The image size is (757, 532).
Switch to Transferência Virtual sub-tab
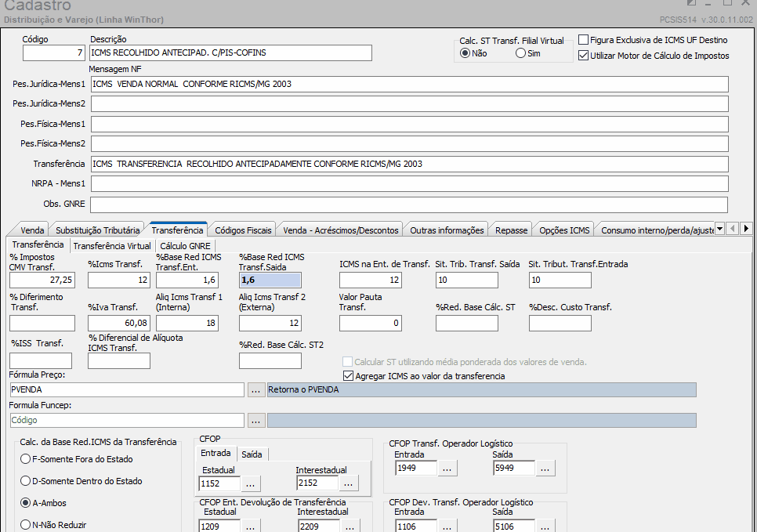pyautogui.click(x=112, y=246)
